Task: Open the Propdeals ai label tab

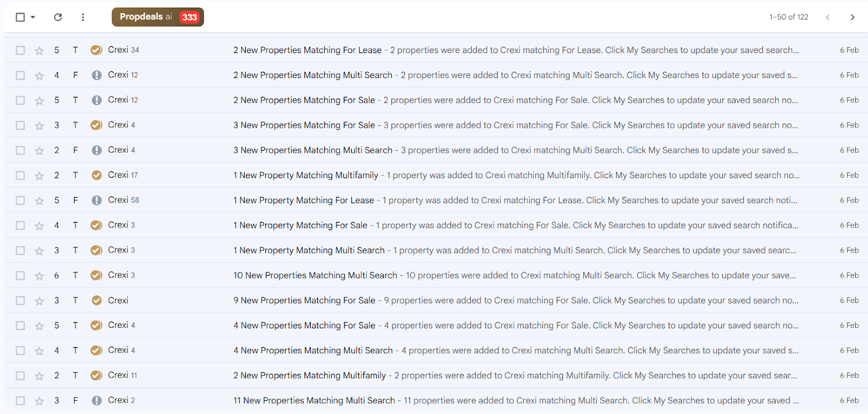Action: point(158,17)
